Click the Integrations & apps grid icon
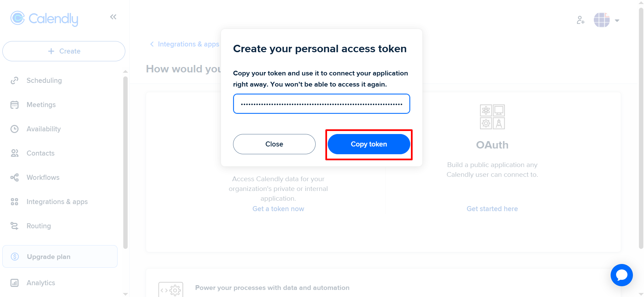 tap(15, 201)
